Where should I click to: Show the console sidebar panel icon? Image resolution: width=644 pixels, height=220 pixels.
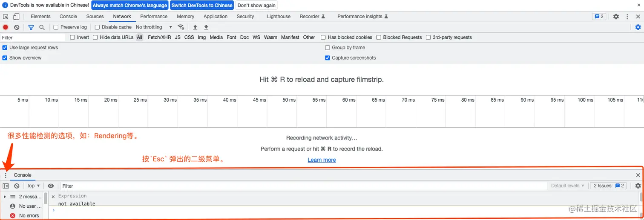(6, 186)
